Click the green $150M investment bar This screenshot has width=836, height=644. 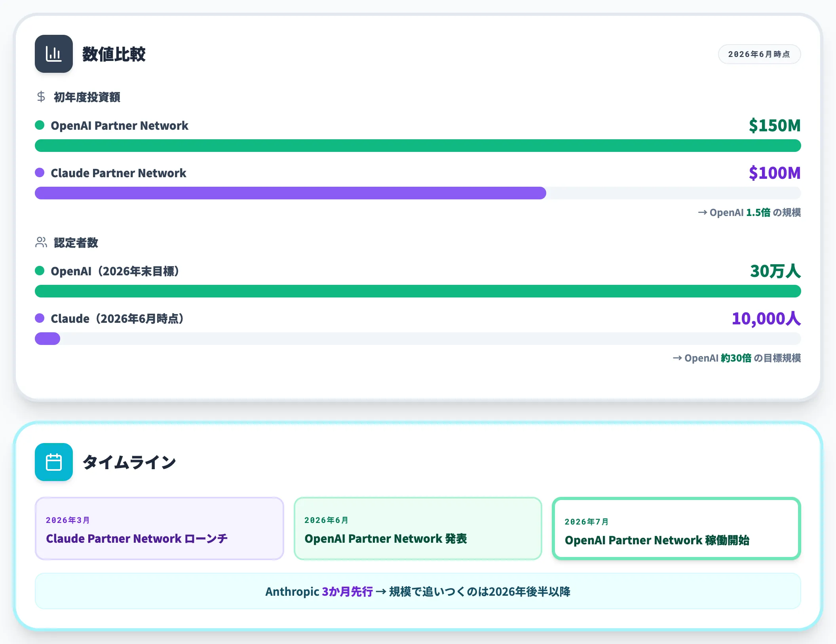[418, 146]
